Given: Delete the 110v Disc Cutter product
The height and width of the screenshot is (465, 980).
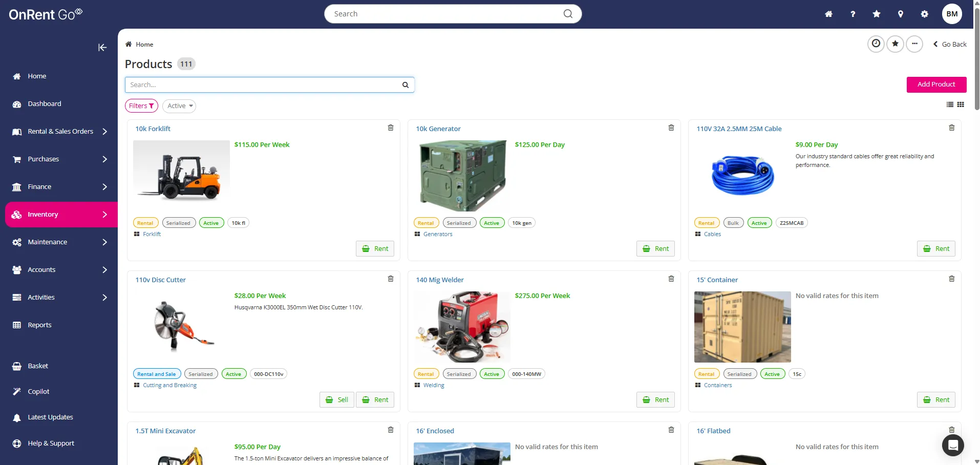Looking at the screenshot, I should [391, 279].
